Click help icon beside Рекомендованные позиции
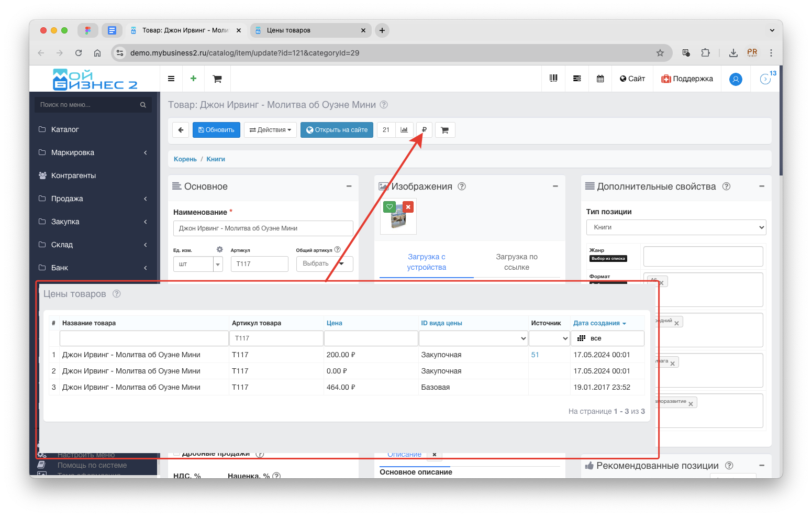The height and width of the screenshot is (517, 812). (729, 466)
